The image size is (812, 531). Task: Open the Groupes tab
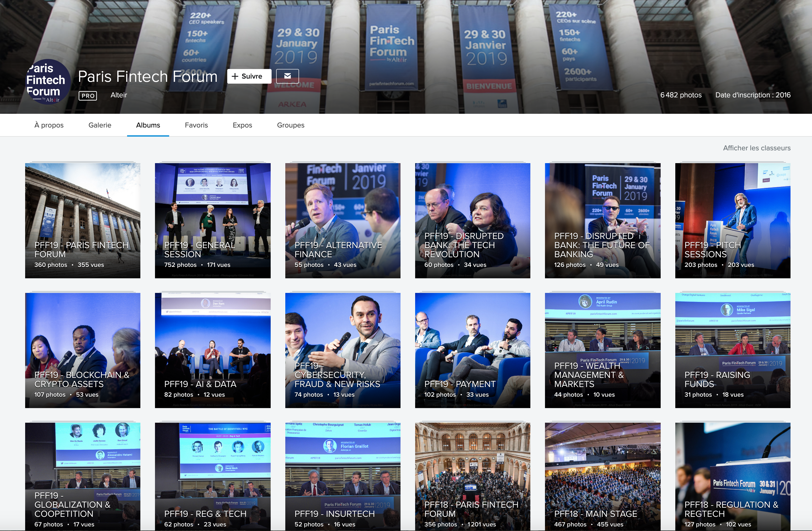(291, 125)
